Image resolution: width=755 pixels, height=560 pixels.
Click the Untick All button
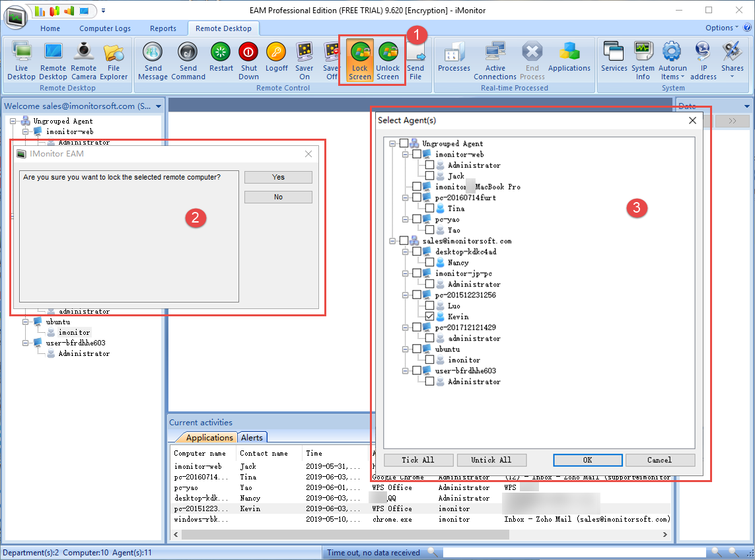pyautogui.click(x=491, y=460)
